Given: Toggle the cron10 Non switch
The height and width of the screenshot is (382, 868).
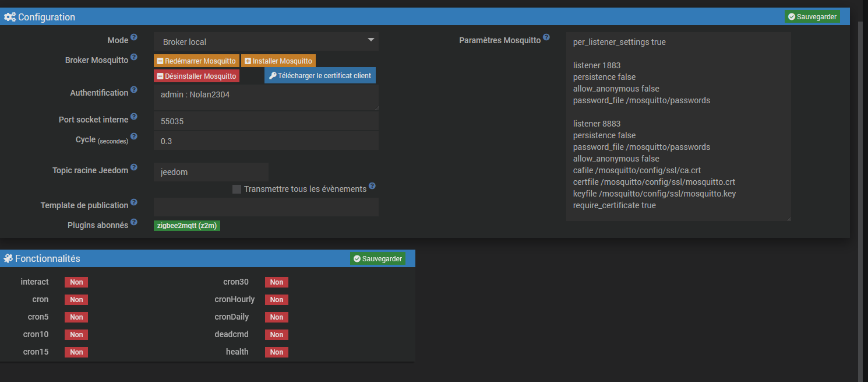Looking at the screenshot, I should click(76, 335).
